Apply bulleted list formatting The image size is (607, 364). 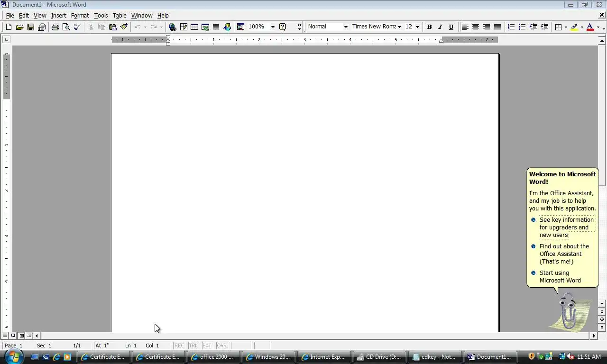[x=522, y=27]
